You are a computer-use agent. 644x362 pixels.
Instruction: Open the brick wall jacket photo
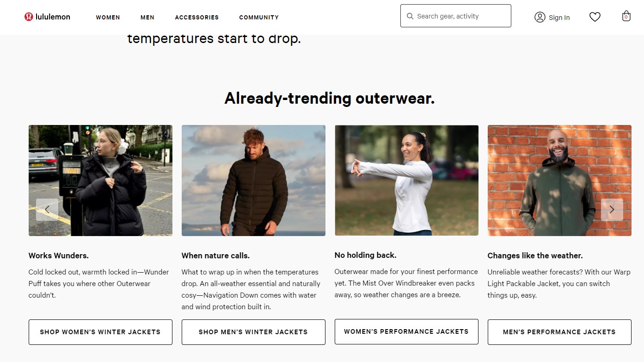(559, 181)
